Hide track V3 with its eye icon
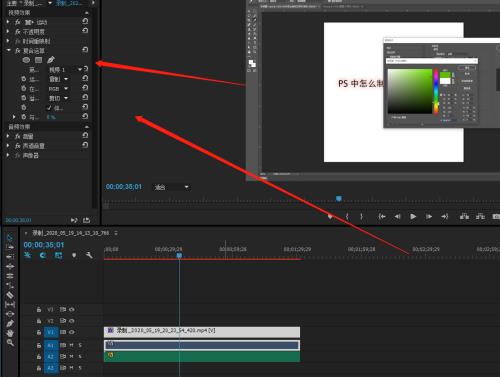500x377 pixels. [x=72, y=309]
